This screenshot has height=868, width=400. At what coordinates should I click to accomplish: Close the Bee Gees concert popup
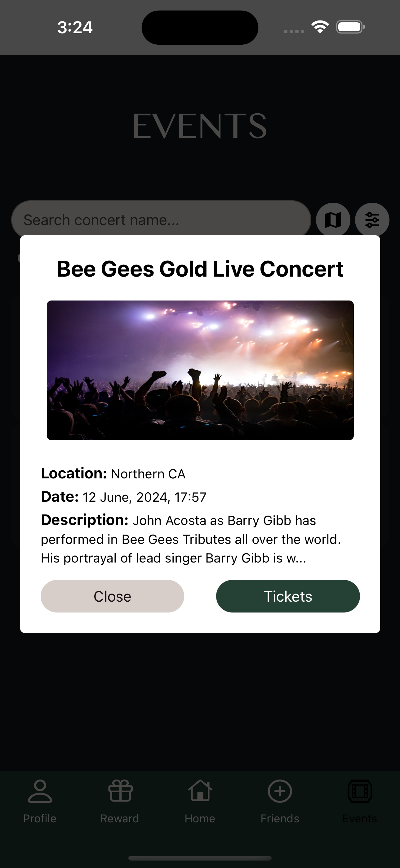coord(113,596)
